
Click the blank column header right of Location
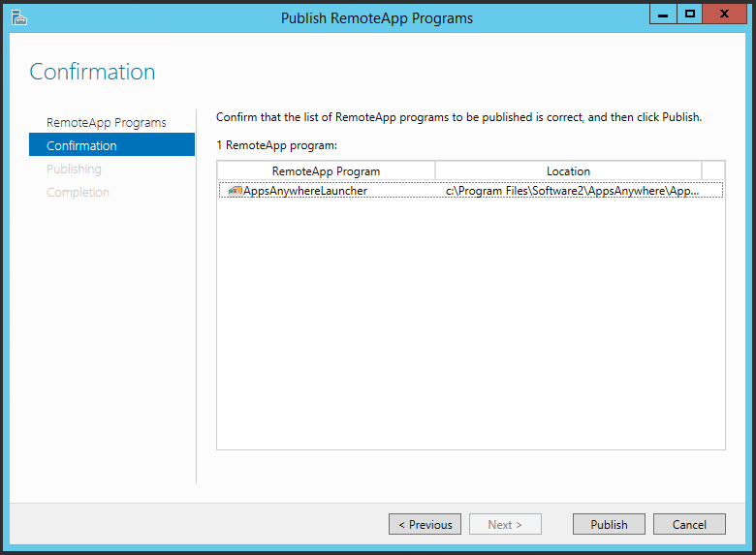click(713, 171)
